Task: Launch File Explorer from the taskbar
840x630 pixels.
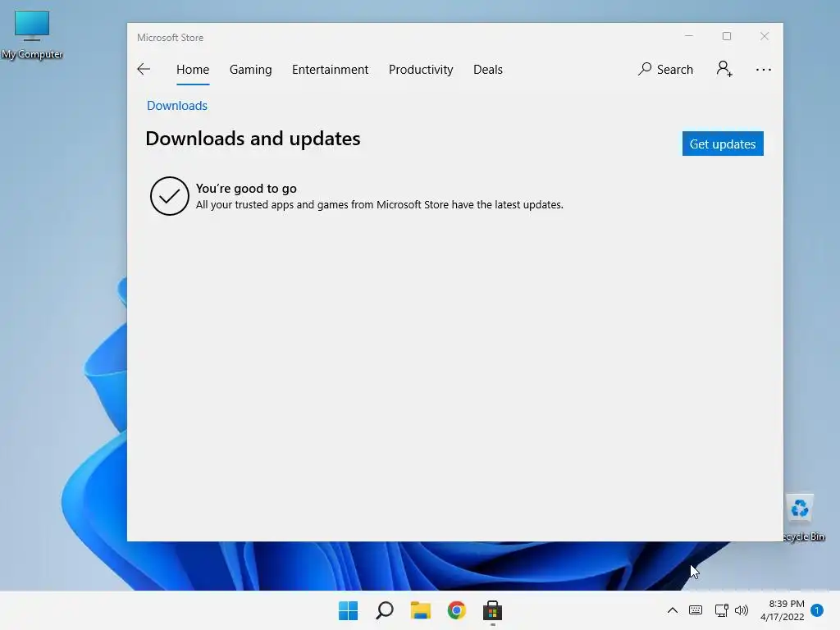Action: pos(421,610)
